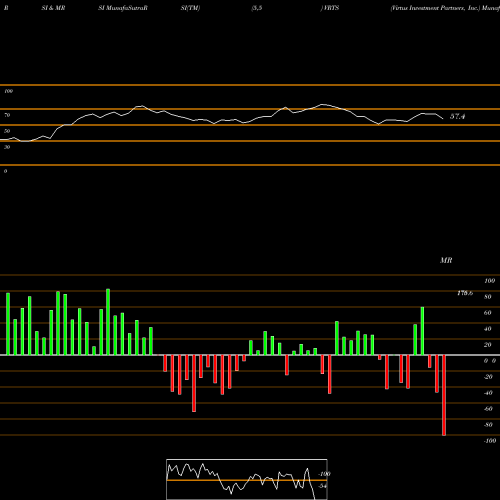Select the 57.4 RSI value label
Viewport: 500px width, 500px height.
[457, 116]
